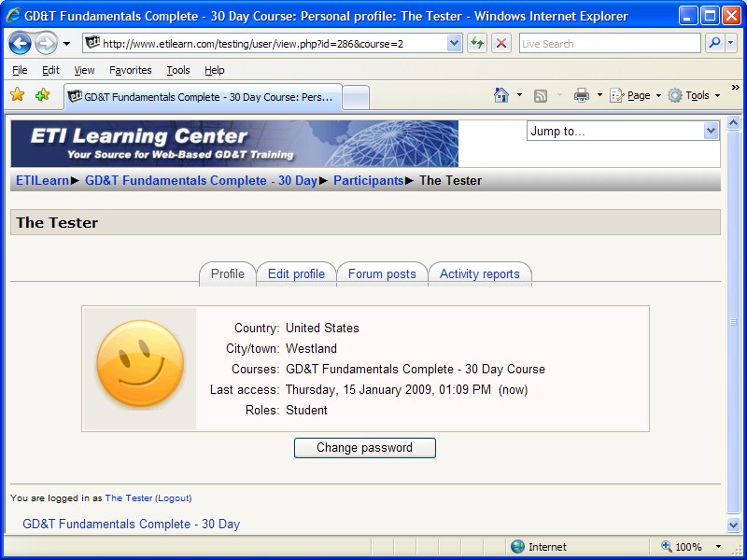Viewport: 747px width, 560px height.
Task: Click the "United States" country value
Action: tap(322, 329)
